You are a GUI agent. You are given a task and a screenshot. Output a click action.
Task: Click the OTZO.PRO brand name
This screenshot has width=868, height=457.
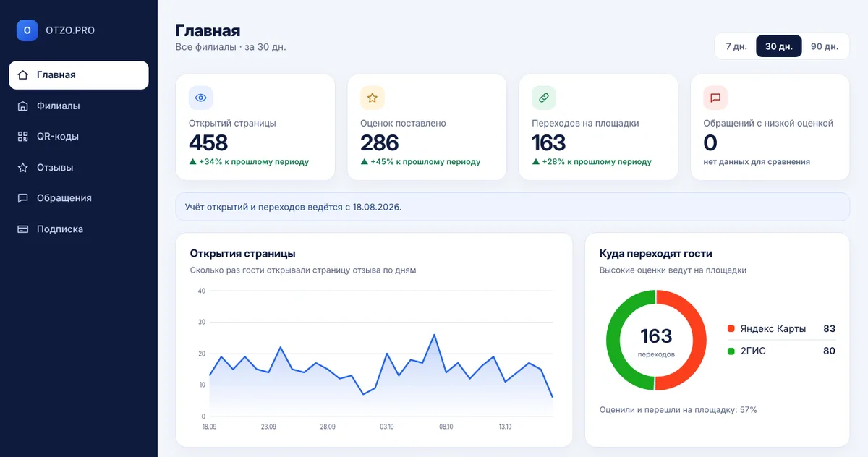click(70, 30)
